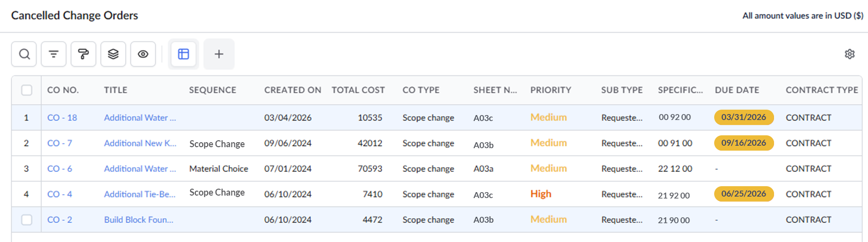Tick the checkbox for CO - 2 row
The image size is (868, 242).
tap(27, 220)
